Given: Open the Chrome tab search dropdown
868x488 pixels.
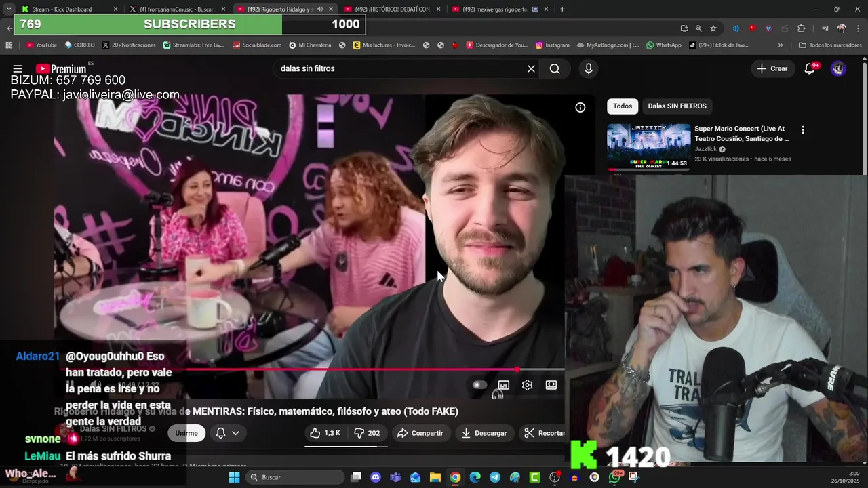Looking at the screenshot, I should (8, 9).
